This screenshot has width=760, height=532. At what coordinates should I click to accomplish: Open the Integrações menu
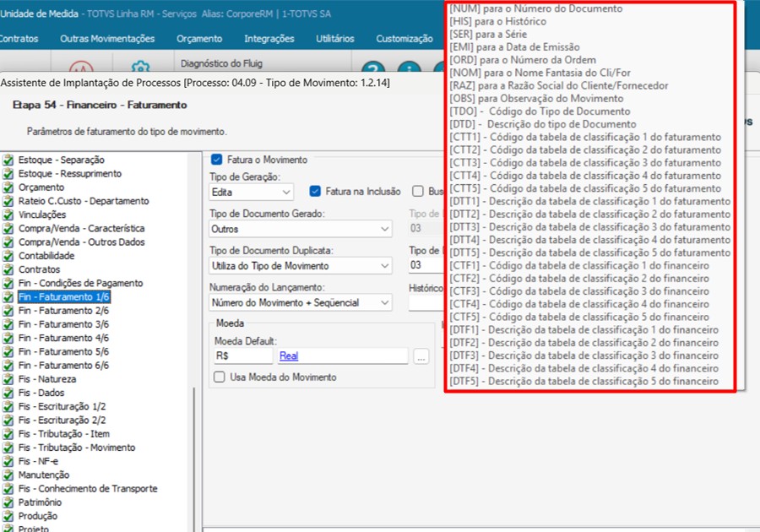click(x=269, y=39)
